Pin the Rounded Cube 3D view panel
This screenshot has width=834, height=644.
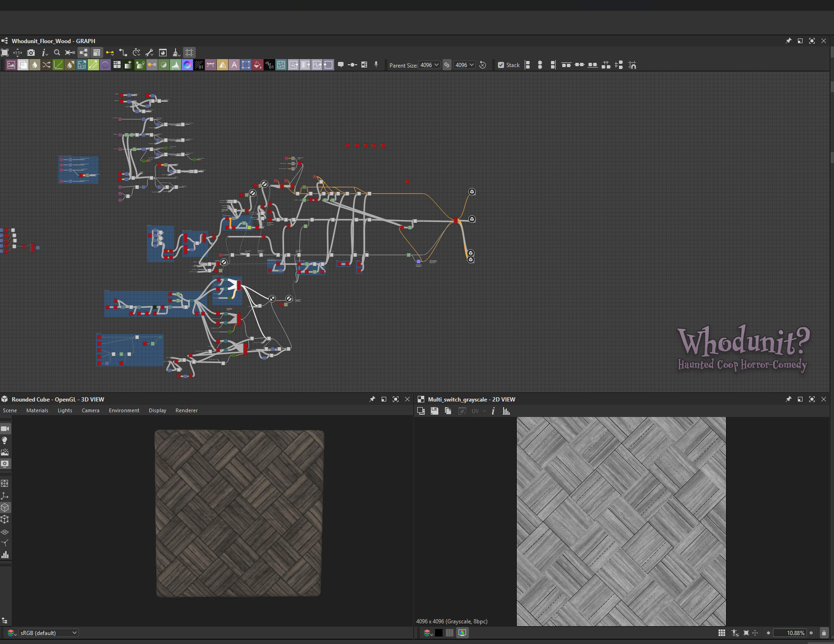point(372,399)
